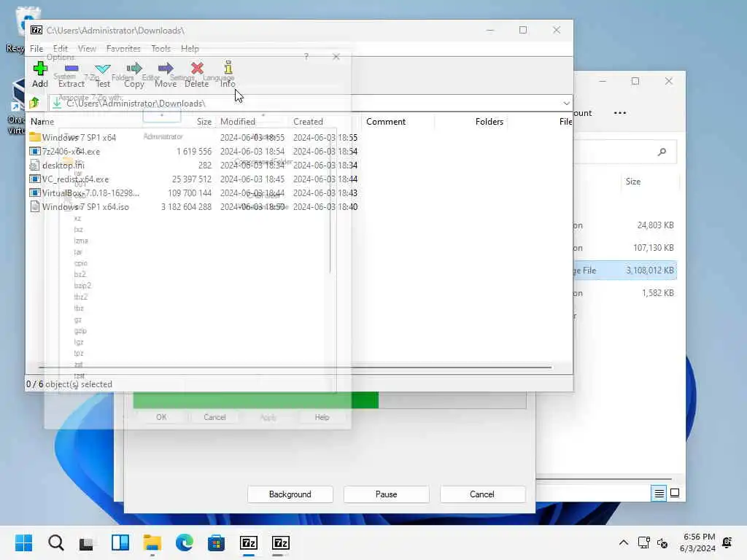Open the View menu
Screen dimensions: 747x560
pos(87,49)
